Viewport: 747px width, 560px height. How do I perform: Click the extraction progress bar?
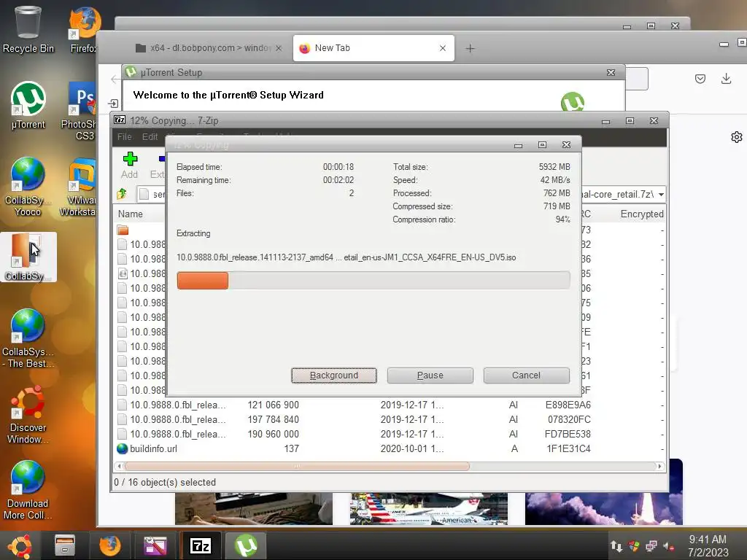pyautogui.click(x=373, y=280)
